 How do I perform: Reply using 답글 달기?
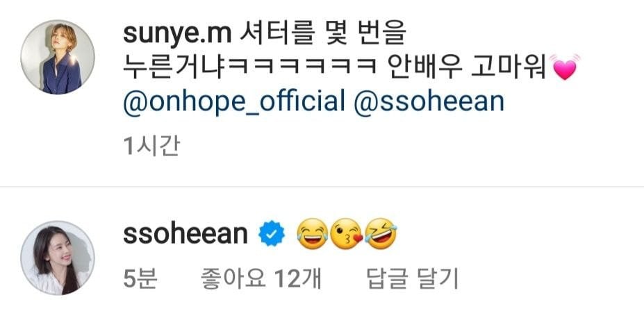(413, 279)
